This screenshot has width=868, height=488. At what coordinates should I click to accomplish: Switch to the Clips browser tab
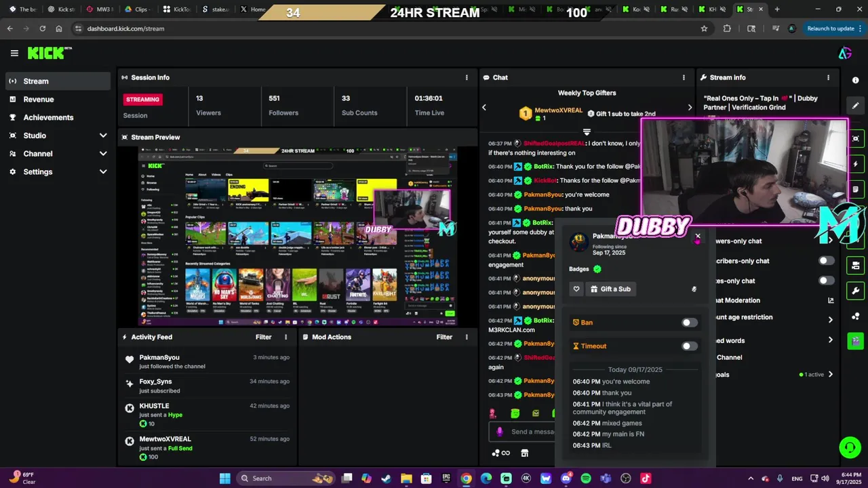[x=138, y=9]
